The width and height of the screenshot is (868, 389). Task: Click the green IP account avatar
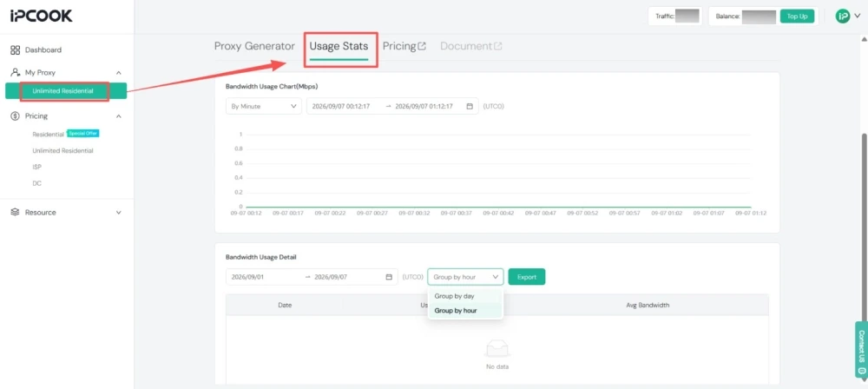(843, 16)
